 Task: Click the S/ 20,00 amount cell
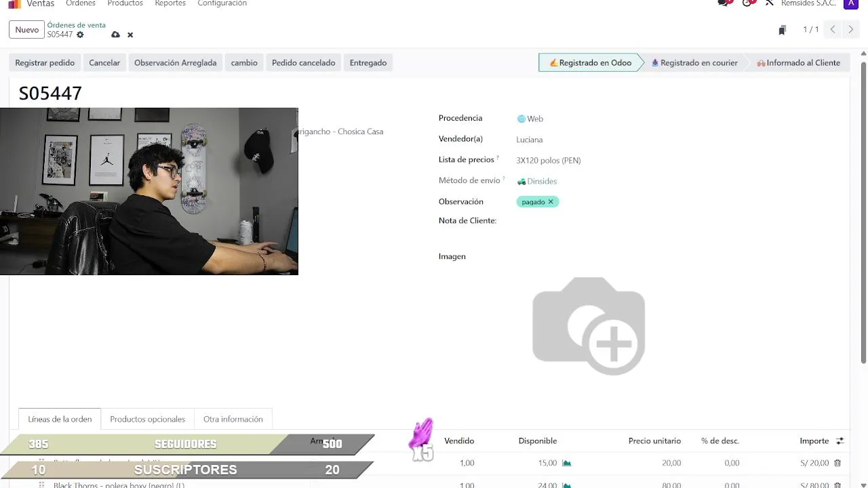(x=814, y=463)
